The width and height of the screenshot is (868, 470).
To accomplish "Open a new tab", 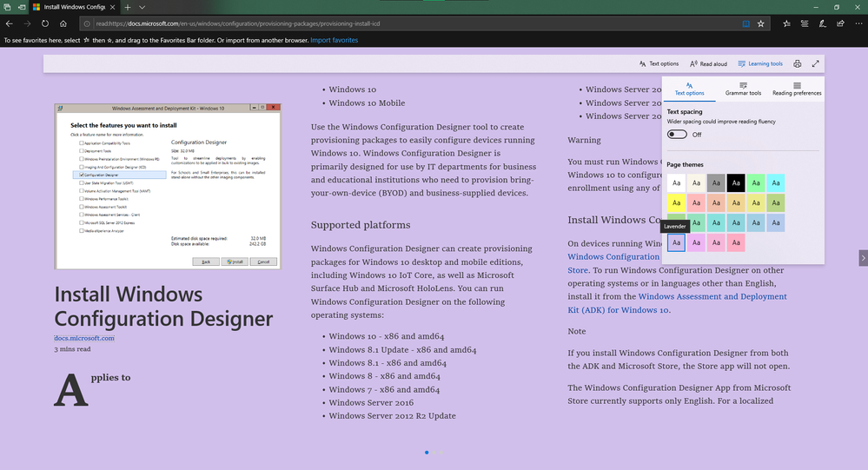I will click(x=128, y=7).
